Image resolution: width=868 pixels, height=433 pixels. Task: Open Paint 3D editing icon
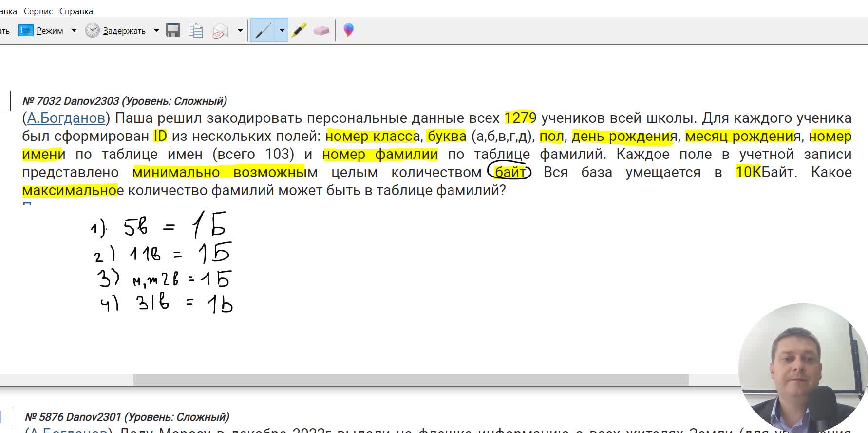point(348,30)
